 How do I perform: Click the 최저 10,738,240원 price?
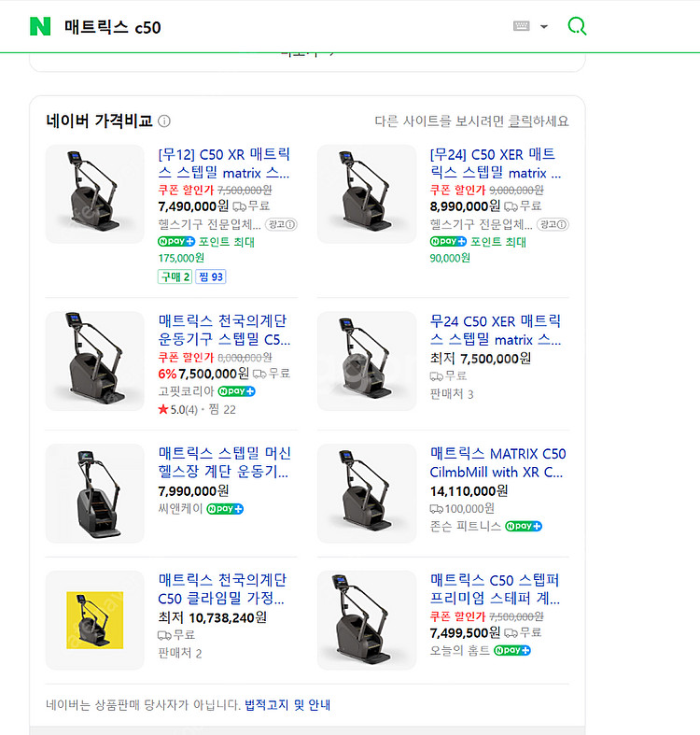(212, 617)
